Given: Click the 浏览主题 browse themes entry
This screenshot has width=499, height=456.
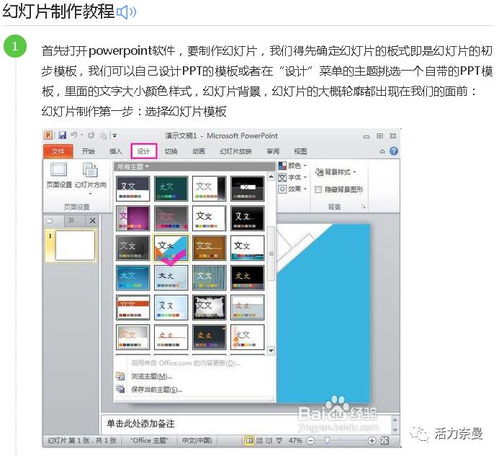Looking at the screenshot, I should (152, 376).
